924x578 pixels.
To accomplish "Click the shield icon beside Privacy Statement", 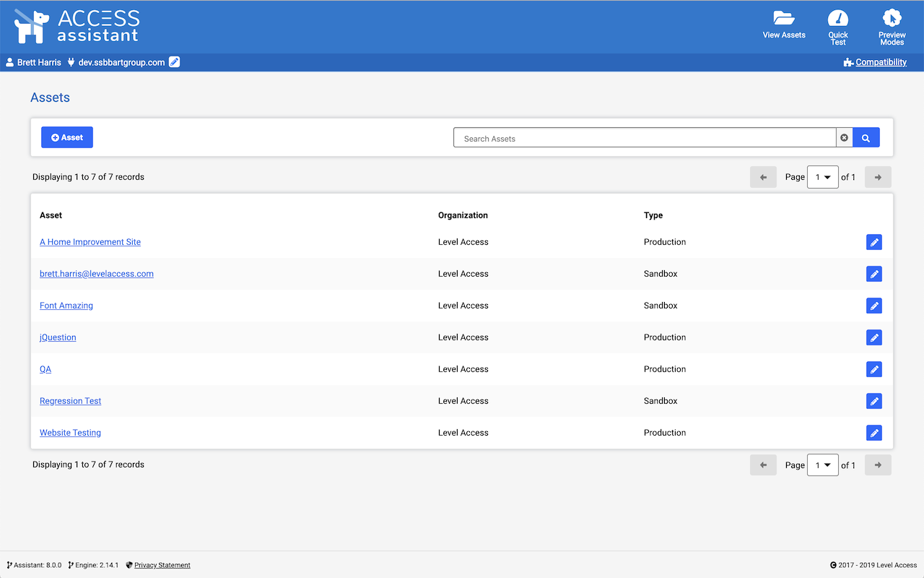I will pyautogui.click(x=129, y=565).
